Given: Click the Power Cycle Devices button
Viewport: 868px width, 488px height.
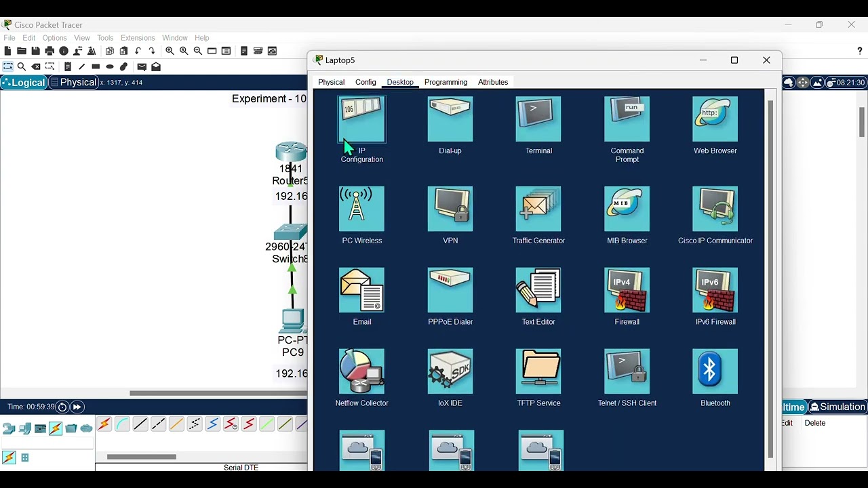Looking at the screenshot, I should click(62, 407).
